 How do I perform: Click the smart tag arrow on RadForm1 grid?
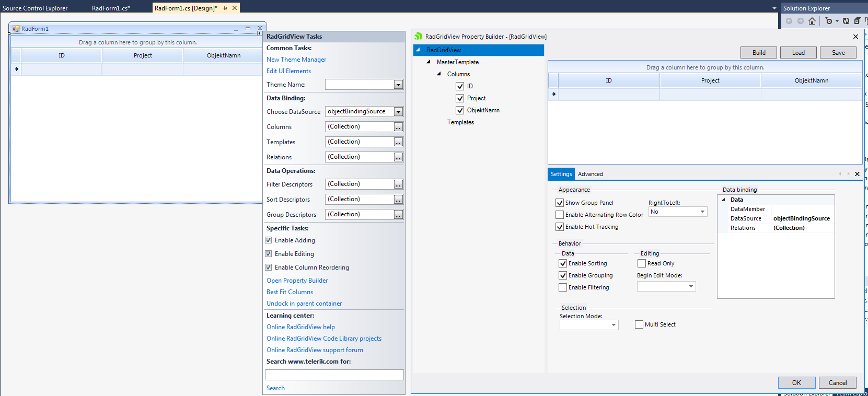click(x=260, y=33)
